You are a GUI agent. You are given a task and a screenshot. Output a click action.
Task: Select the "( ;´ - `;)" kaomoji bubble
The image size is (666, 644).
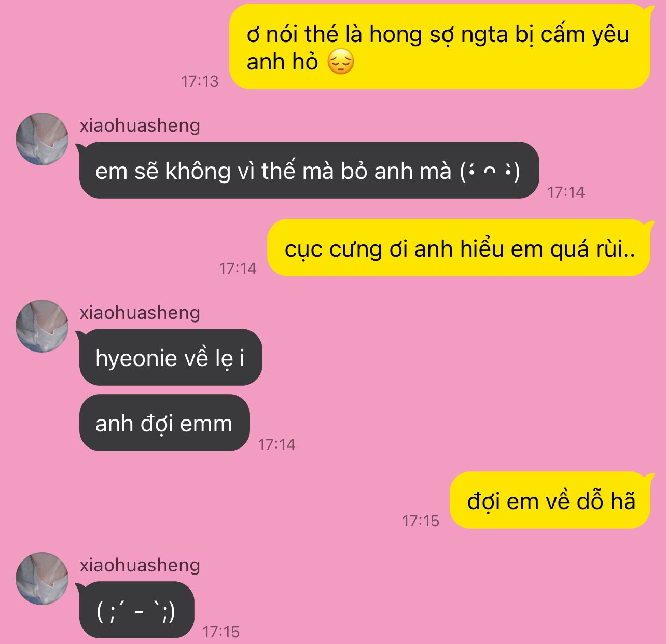pyautogui.click(x=136, y=610)
